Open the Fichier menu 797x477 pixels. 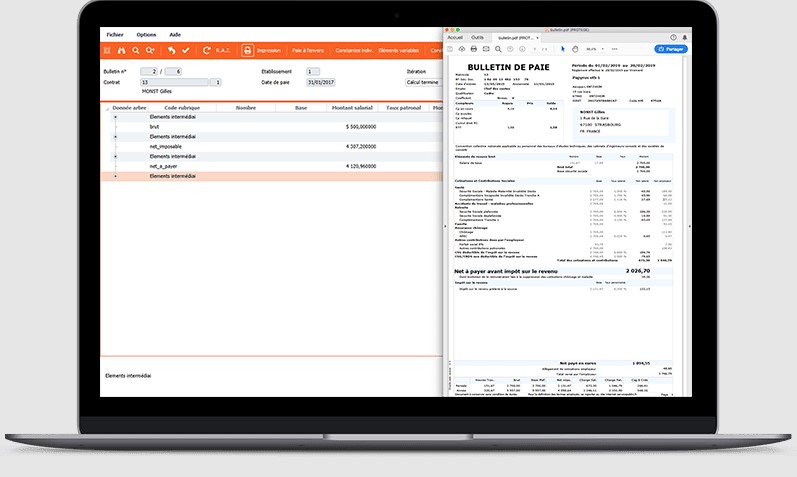pos(117,32)
